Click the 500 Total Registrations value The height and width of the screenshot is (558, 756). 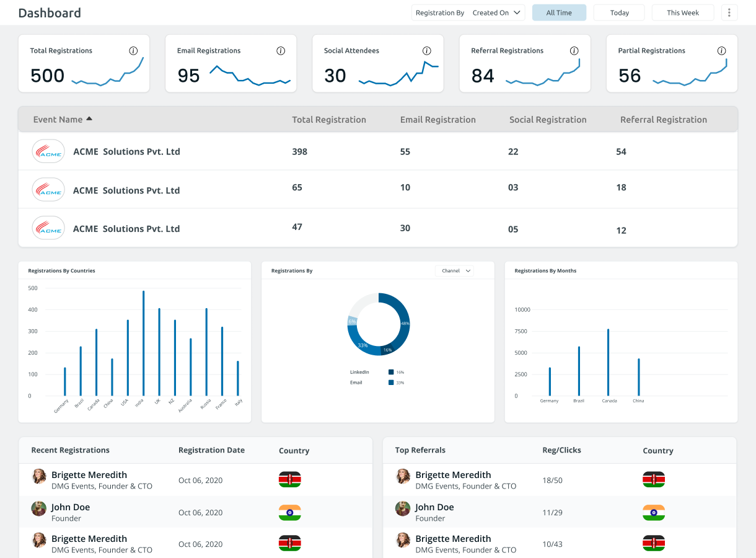pyautogui.click(x=47, y=76)
